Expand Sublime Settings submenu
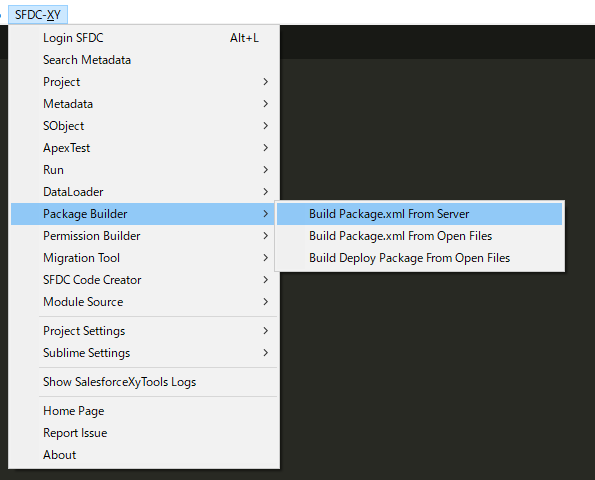 (x=144, y=353)
